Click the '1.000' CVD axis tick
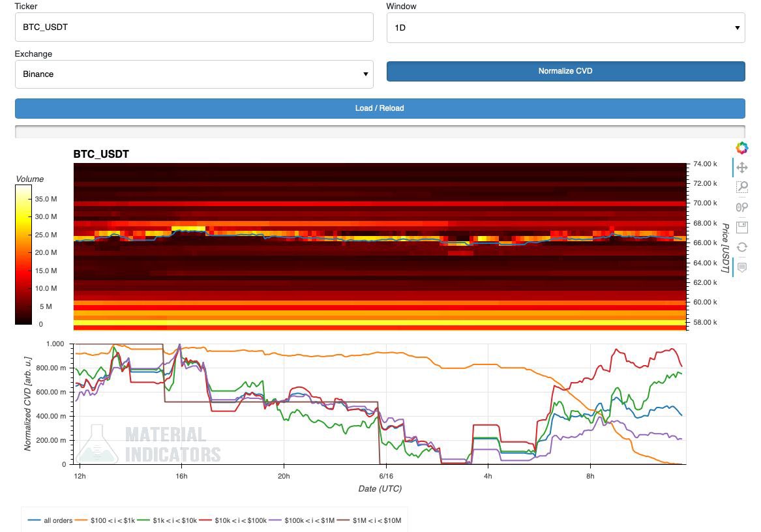761x532 pixels. coord(55,344)
